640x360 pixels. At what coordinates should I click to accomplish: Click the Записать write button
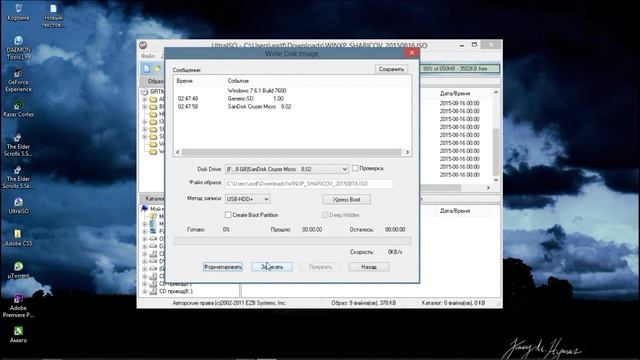272,267
